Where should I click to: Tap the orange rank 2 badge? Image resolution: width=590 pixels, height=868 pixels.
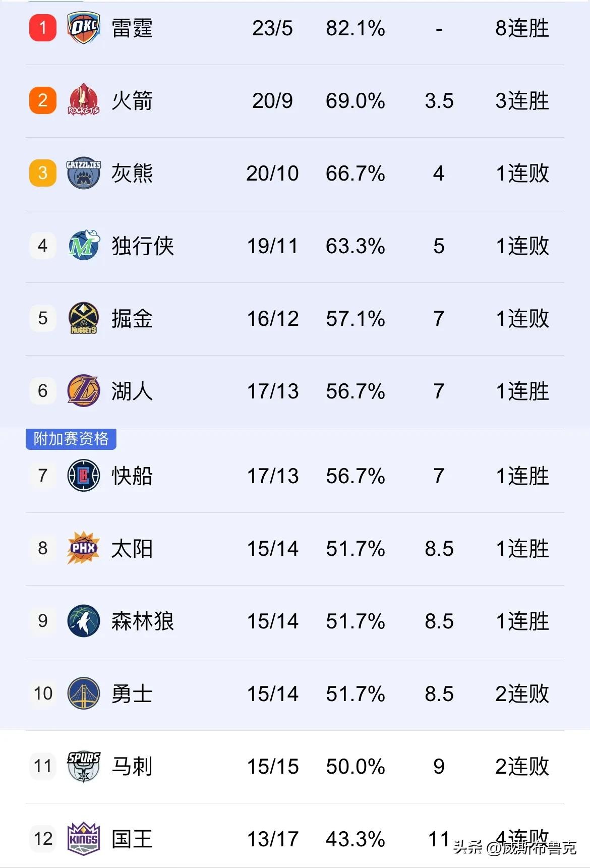tap(43, 100)
